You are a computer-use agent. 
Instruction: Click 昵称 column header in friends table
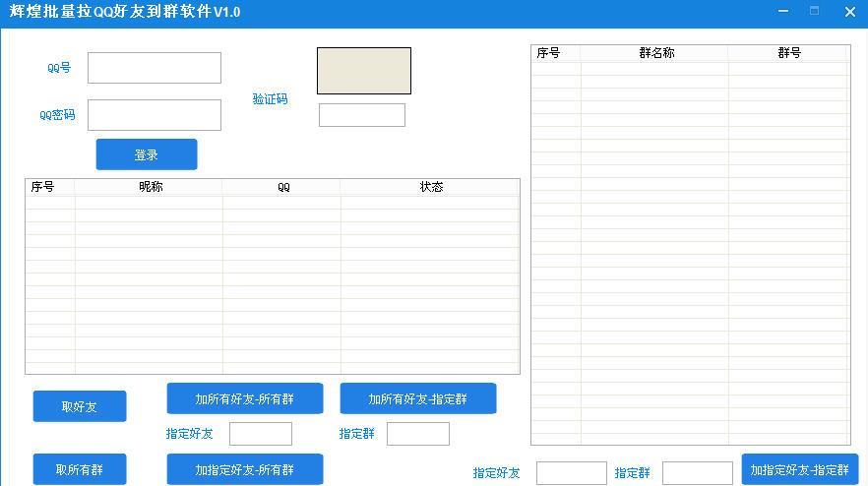[149, 187]
